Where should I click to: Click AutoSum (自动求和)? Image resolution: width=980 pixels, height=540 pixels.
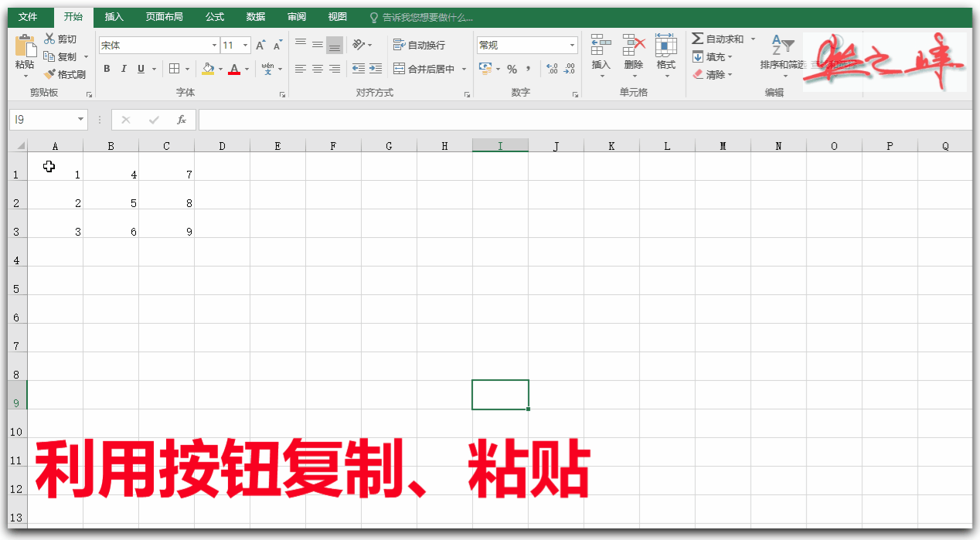point(718,39)
